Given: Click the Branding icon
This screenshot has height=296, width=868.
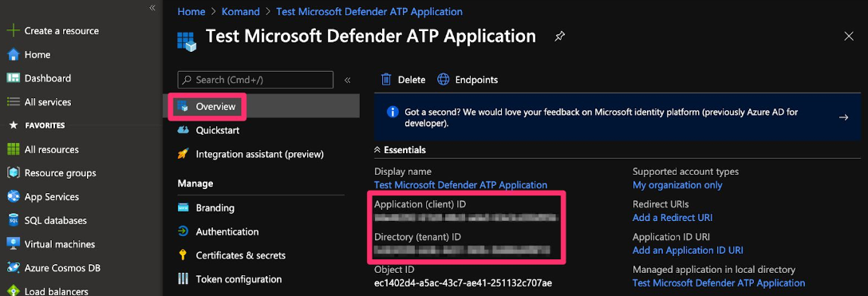Looking at the screenshot, I should pyautogui.click(x=183, y=208).
